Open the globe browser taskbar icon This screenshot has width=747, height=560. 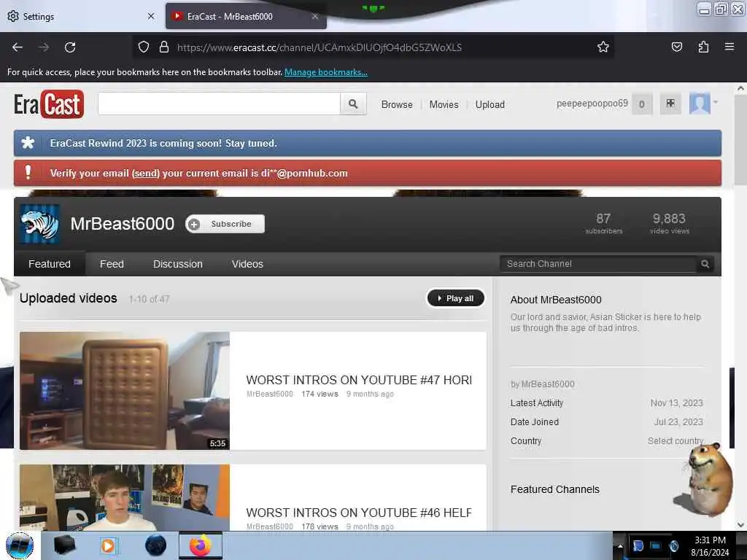(x=155, y=545)
